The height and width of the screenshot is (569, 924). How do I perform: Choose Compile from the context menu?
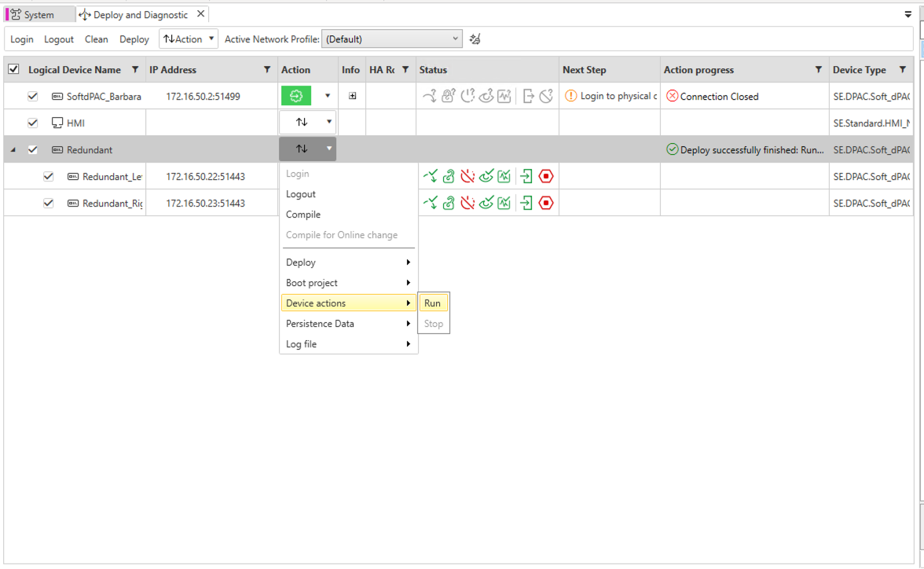(303, 214)
